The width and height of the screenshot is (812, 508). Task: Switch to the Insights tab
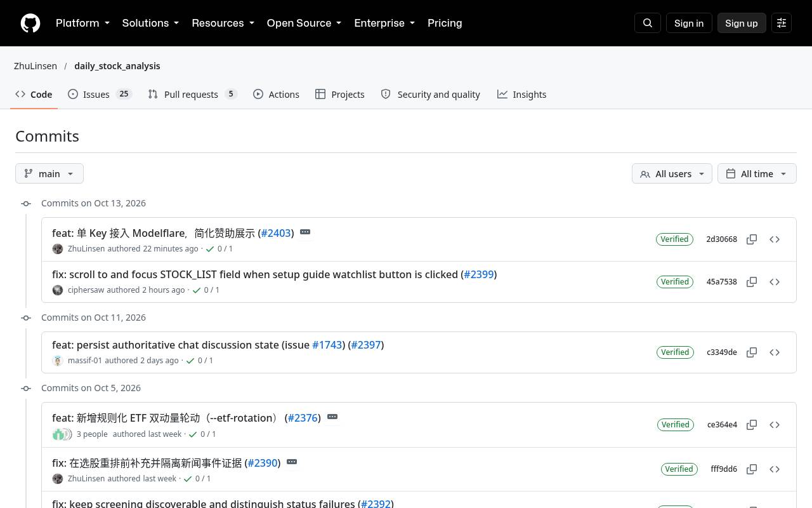coord(521,94)
